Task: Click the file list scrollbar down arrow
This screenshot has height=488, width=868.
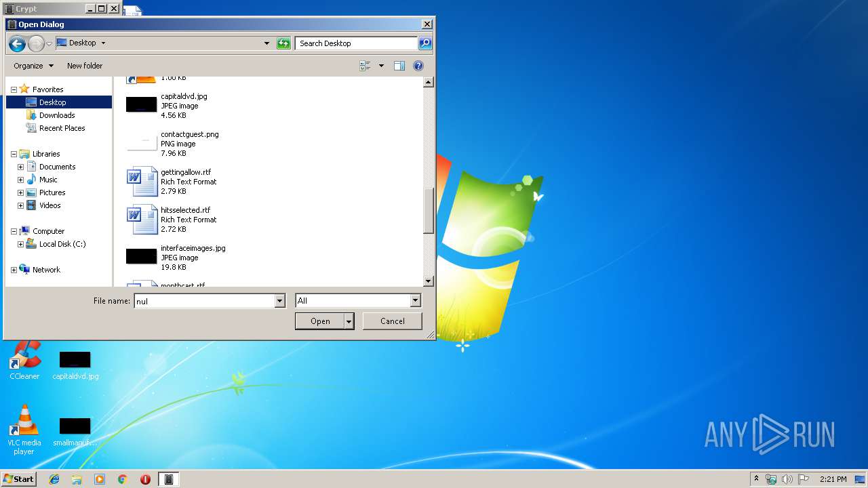Action: (x=428, y=281)
